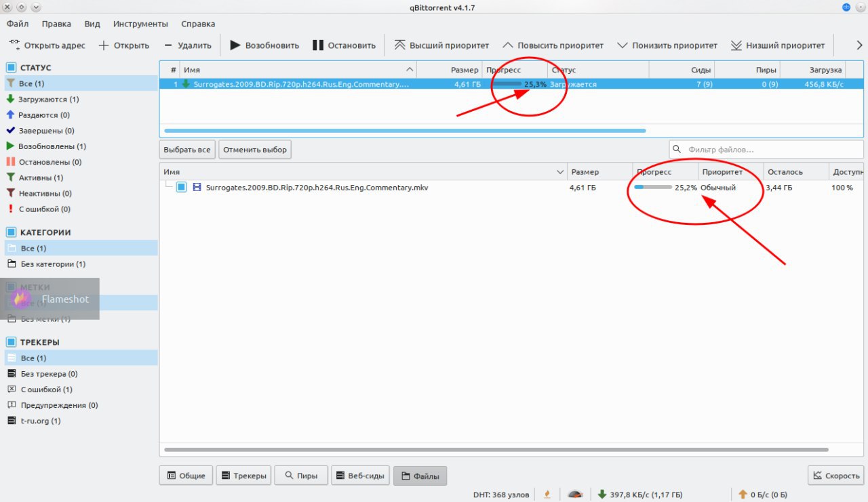This screenshot has height=502, width=868.
Task: Open the Справка menu
Action: pyautogui.click(x=199, y=24)
